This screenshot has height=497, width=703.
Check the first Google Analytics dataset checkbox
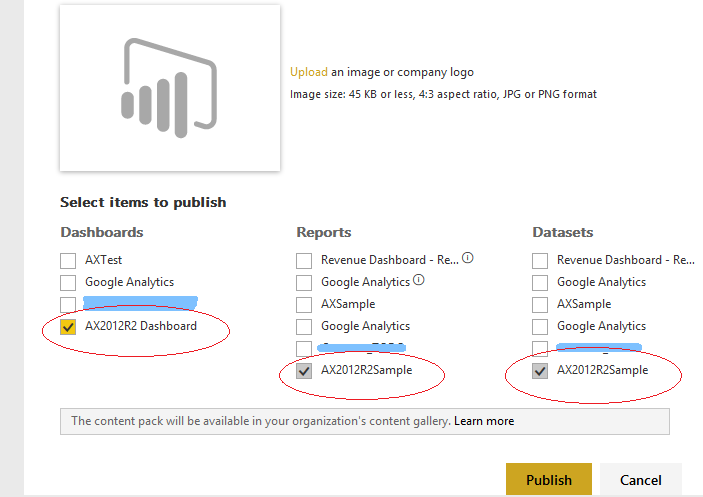pos(540,282)
